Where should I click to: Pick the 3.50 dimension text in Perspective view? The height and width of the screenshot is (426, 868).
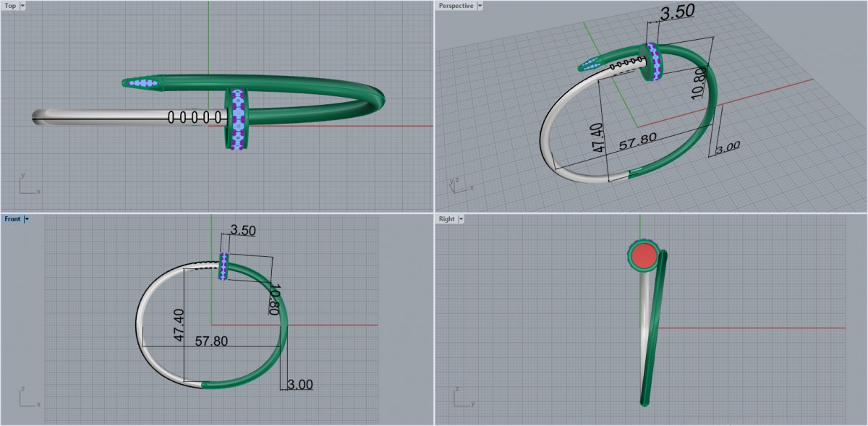click(677, 12)
